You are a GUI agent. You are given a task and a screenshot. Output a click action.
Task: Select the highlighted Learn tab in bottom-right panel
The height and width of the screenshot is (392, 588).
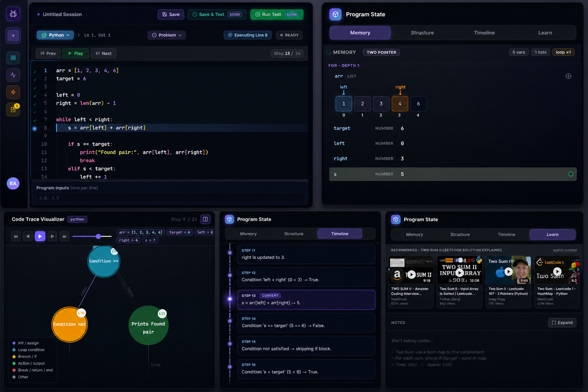pyautogui.click(x=552, y=235)
